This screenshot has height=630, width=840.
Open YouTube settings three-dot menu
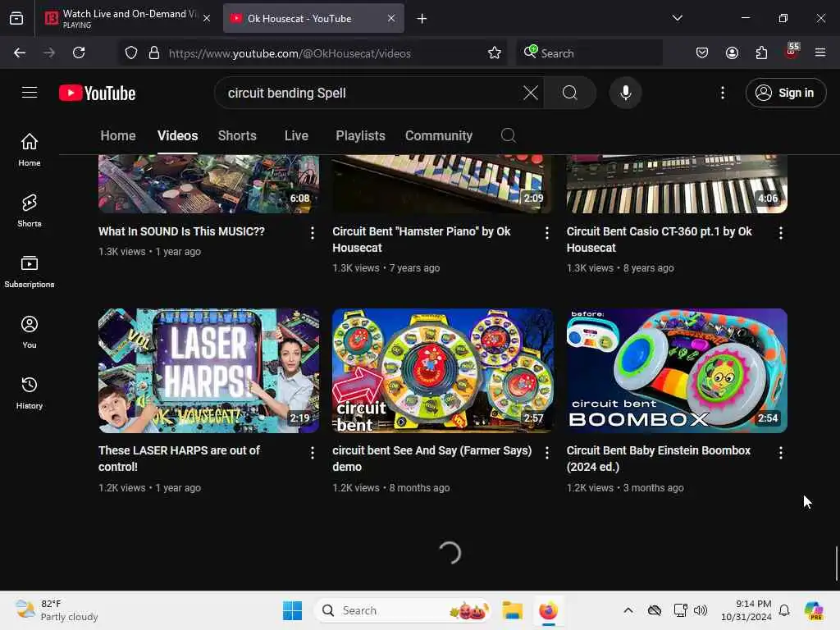[x=723, y=93]
